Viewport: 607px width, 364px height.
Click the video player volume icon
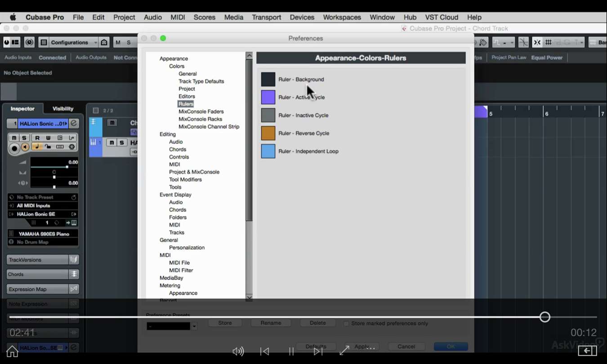(238, 351)
